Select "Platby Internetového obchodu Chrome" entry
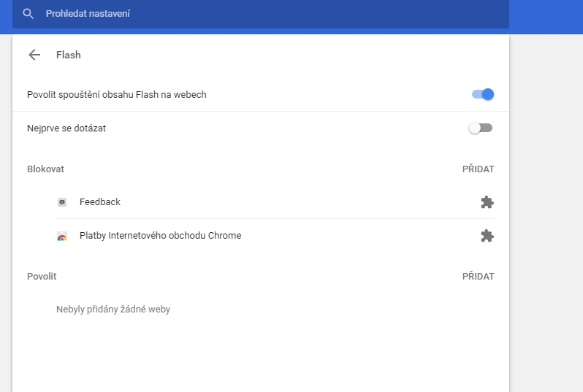Image resolution: width=583 pixels, height=392 pixels. [x=160, y=236]
